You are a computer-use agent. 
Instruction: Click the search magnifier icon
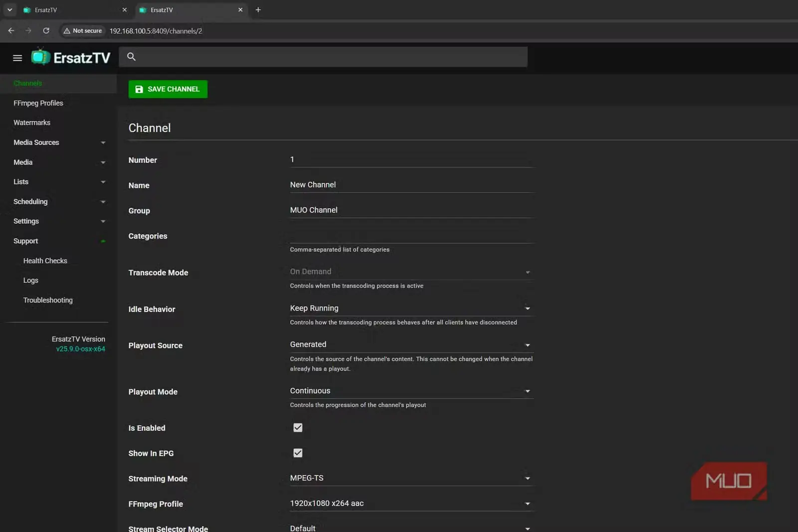131,57
